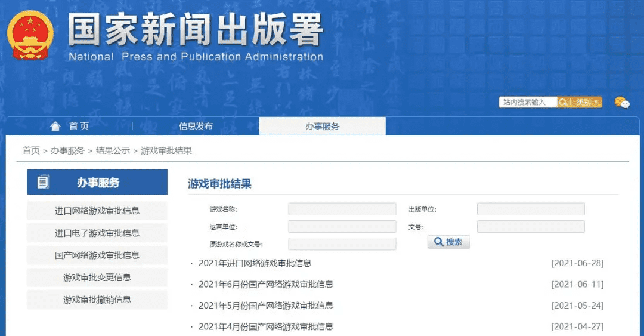Open 进口网络游戏审批信息 in sidebar

pos(97,211)
